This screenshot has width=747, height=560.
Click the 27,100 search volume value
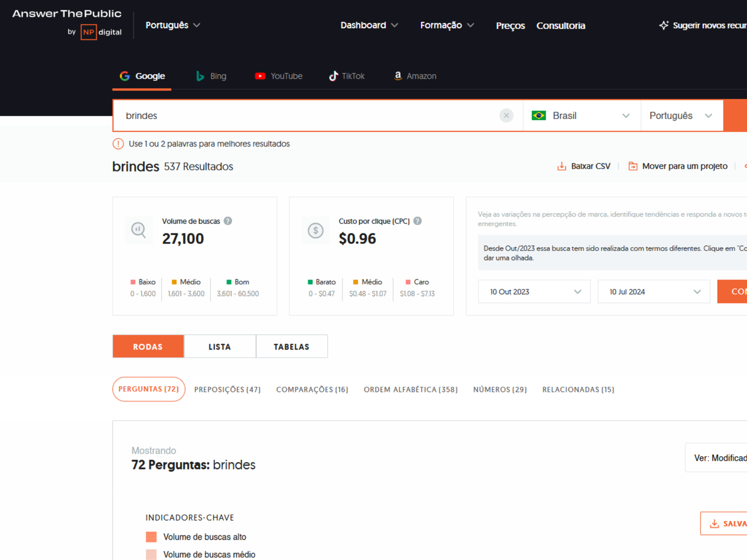click(183, 239)
